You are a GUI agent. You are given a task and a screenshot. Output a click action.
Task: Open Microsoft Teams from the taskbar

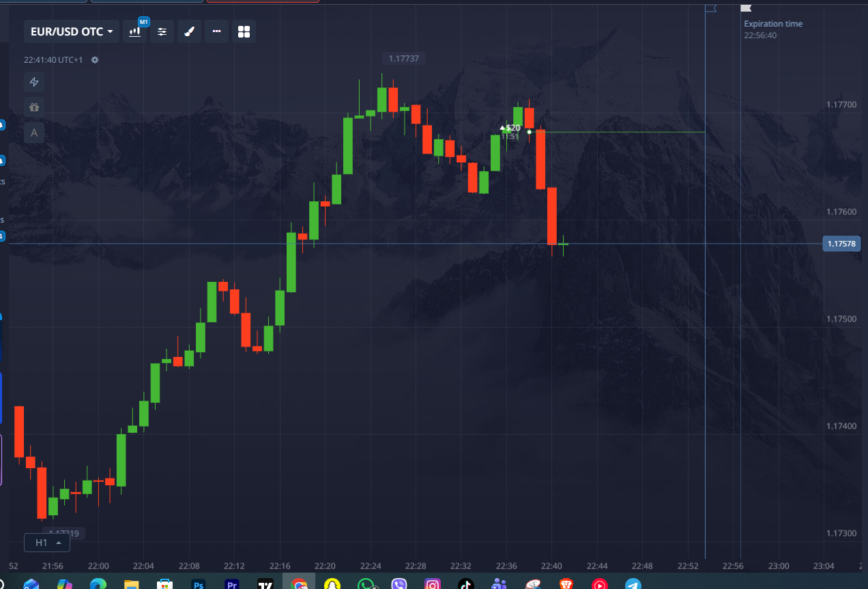click(x=500, y=584)
